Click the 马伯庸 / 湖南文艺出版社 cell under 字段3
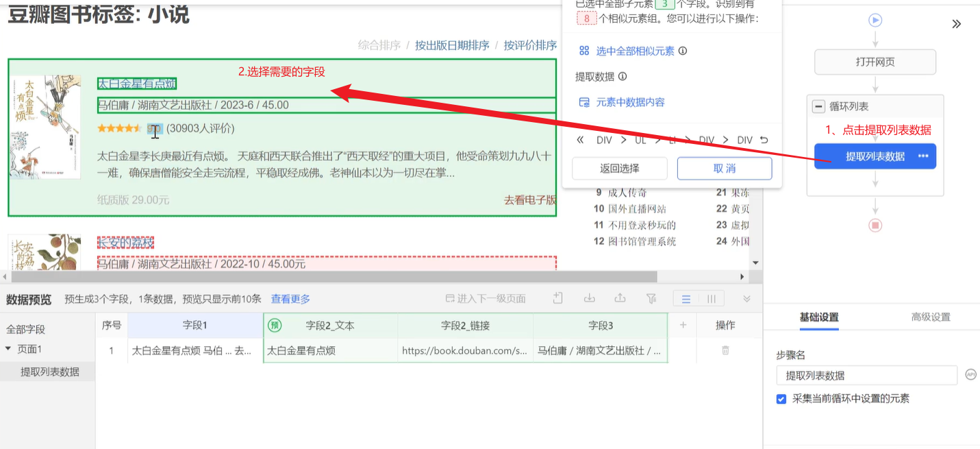 (x=601, y=350)
